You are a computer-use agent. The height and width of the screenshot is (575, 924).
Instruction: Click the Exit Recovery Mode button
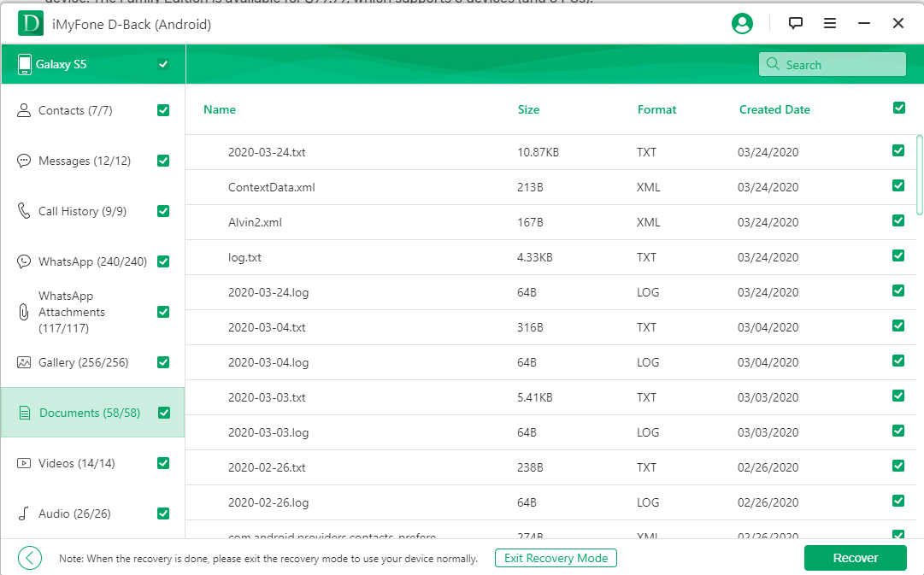[x=556, y=558]
